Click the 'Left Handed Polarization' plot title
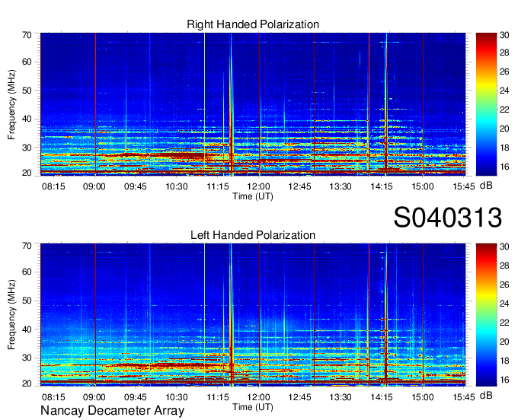Screen dimensions: 518x420 [253, 235]
